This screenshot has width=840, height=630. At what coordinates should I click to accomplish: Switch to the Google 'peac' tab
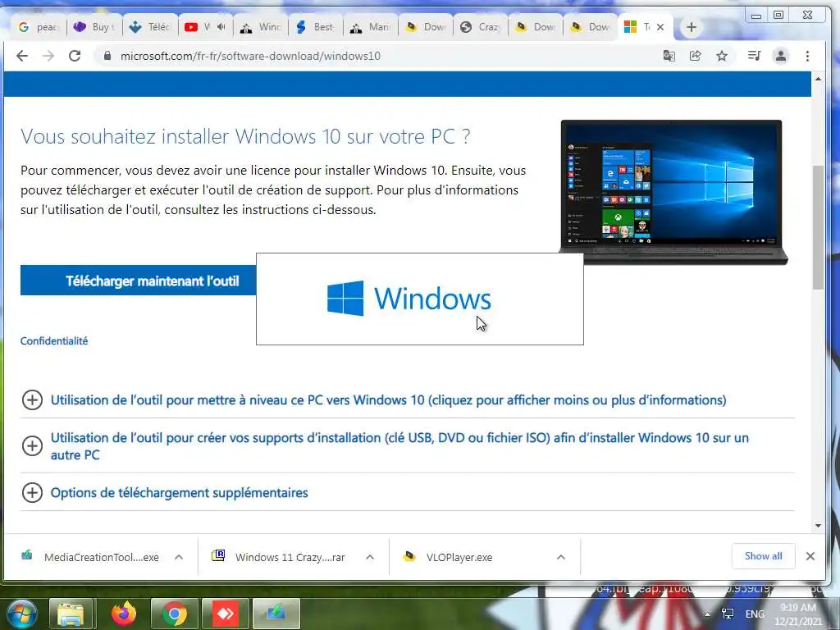[x=38, y=27]
